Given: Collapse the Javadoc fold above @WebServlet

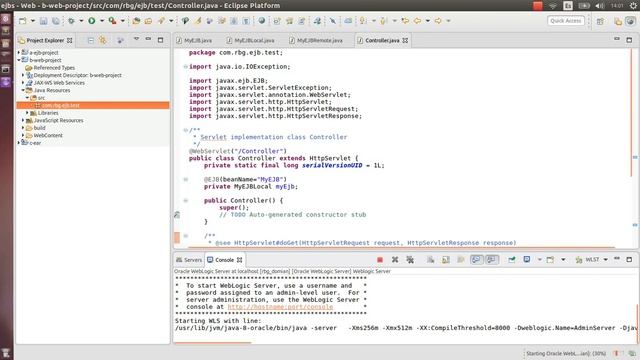Looking at the screenshot, I should [x=185, y=130].
